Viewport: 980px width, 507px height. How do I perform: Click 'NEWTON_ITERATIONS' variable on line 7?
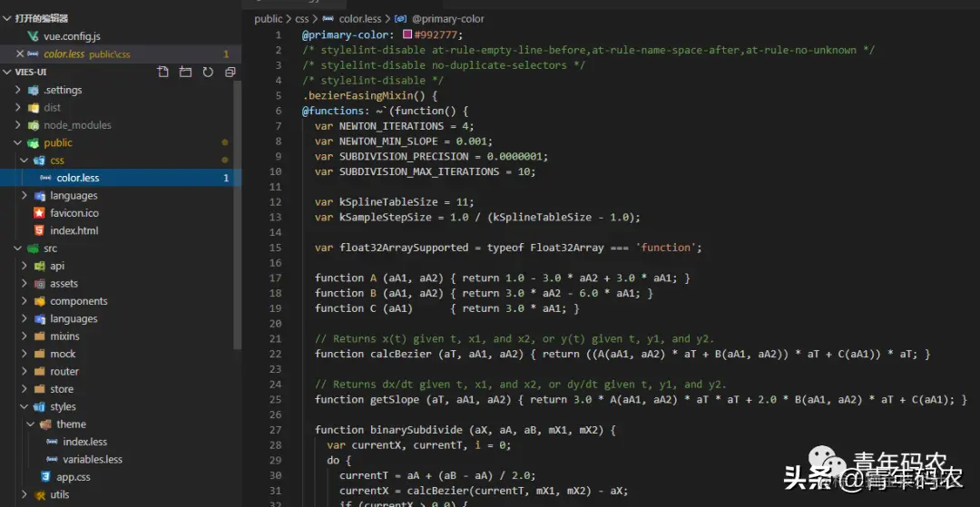(x=391, y=125)
